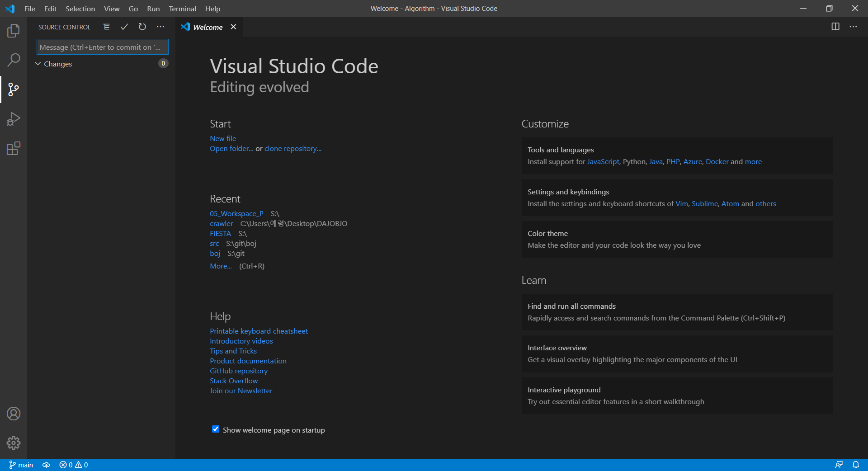Open the Extensions view
The height and width of the screenshot is (471, 868).
14,149
